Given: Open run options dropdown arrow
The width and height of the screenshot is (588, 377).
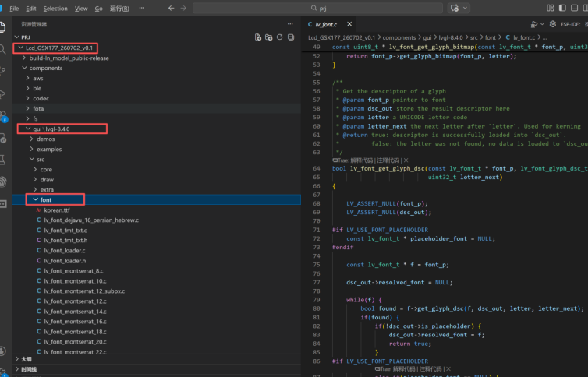Looking at the screenshot, I should point(542,24).
